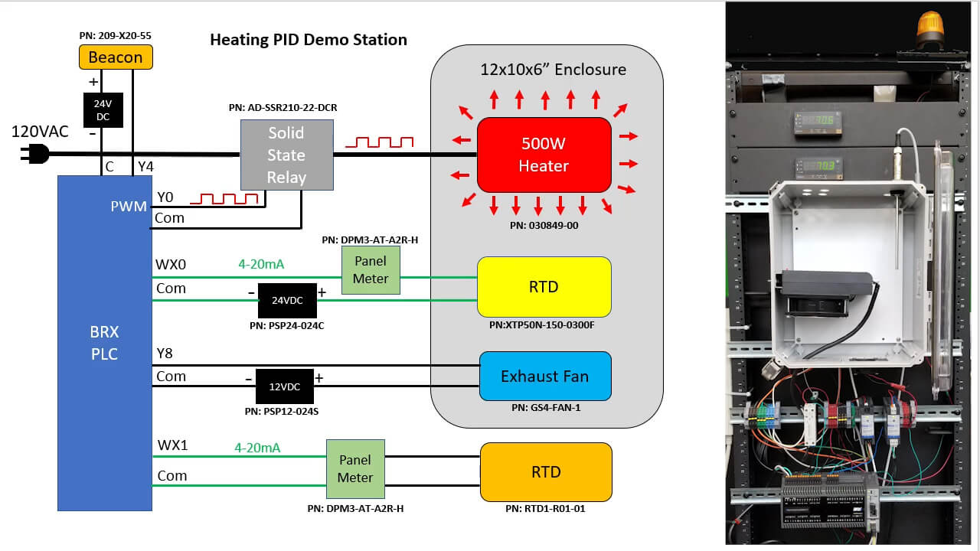The image size is (980, 551).
Task: Click the yellow RTD block inside enclosure
Action: click(544, 287)
